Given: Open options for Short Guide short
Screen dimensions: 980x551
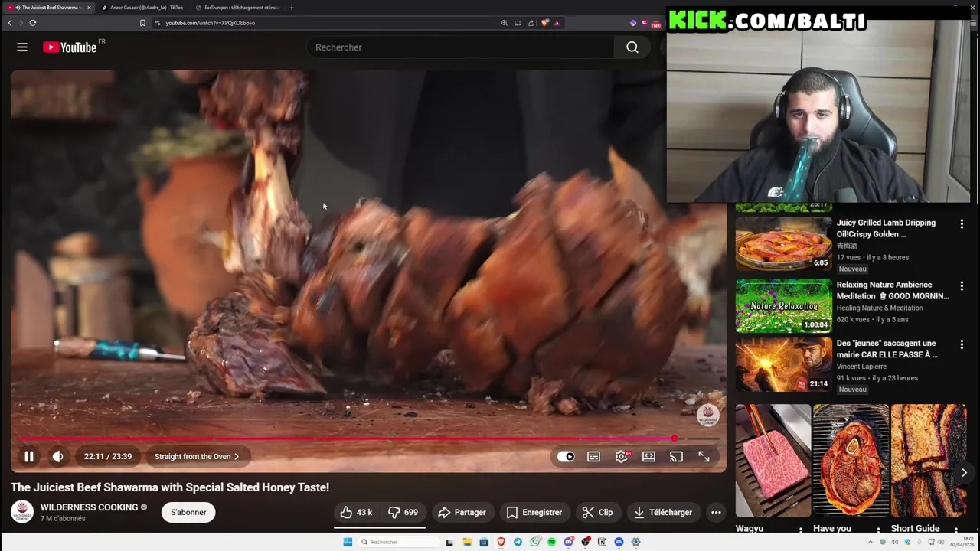Looking at the screenshot, I should coord(956,529).
